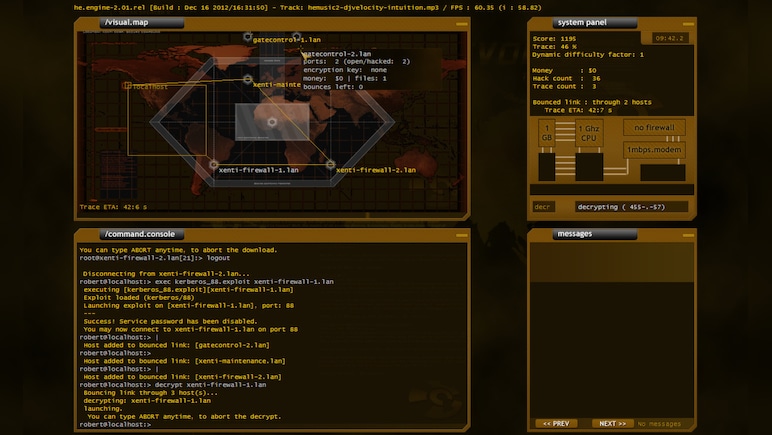Select the xenti-firewall-1.lan node icon
The width and height of the screenshot is (772, 435).
point(214,164)
